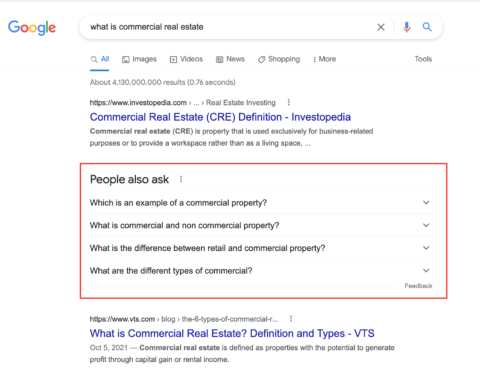Switch to the Videos tab
Image resolution: width=480 pixels, height=381 pixels.
186,59
